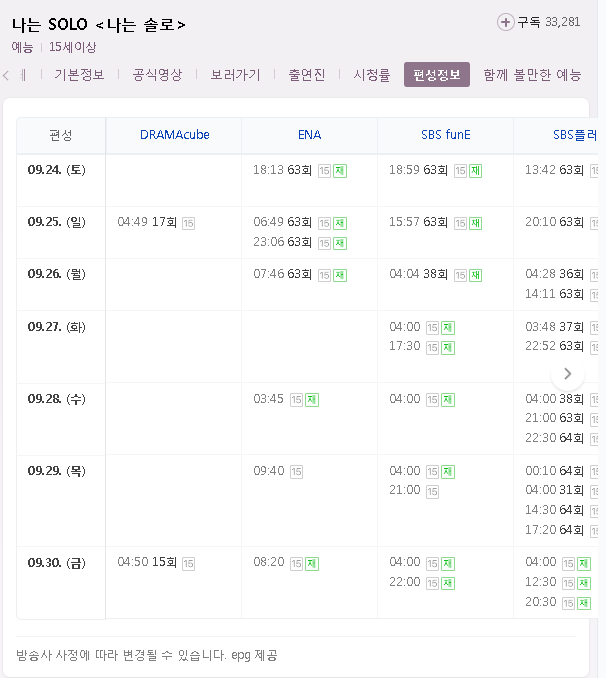Click the 20:10 63회 entry

[x=555, y=222]
